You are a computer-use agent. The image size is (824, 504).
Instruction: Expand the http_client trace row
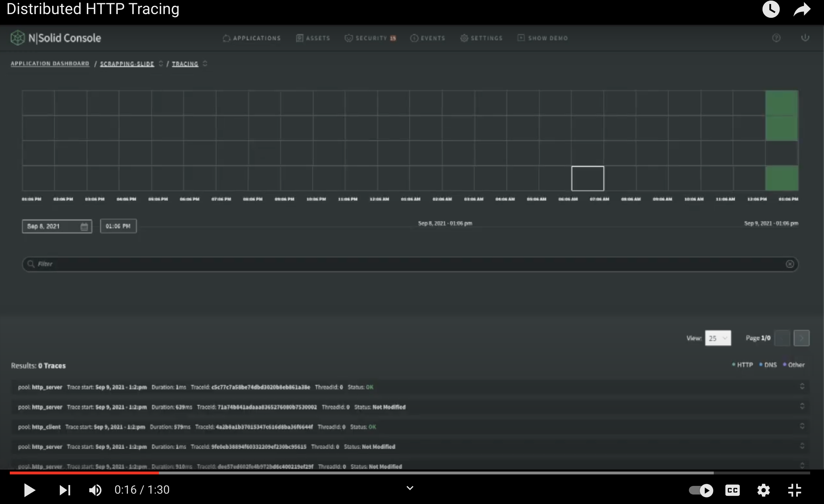(x=802, y=426)
